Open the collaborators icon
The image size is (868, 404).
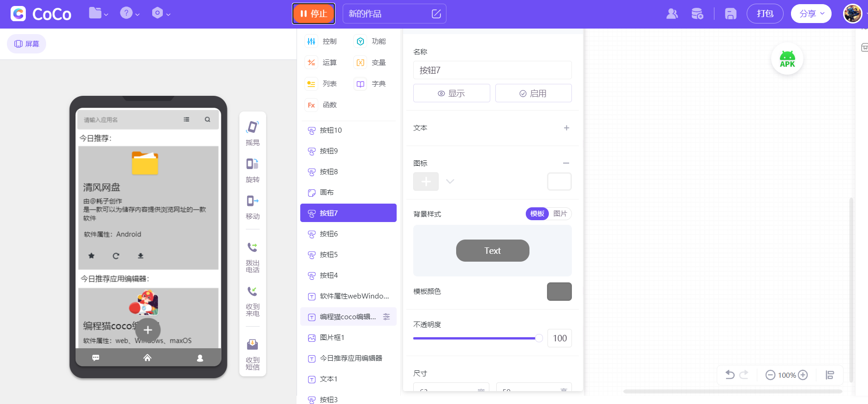[672, 14]
